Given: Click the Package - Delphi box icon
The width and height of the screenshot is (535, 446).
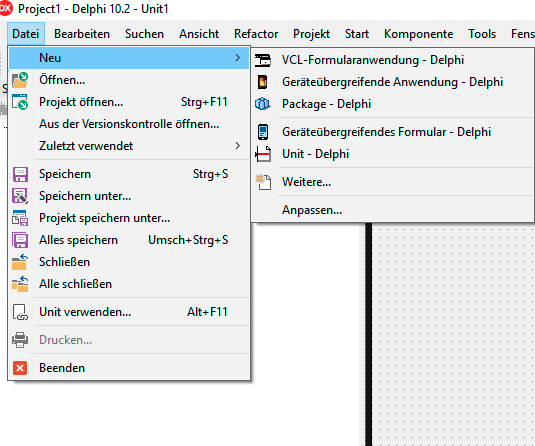Looking at the screenshot, I should tap(263, 104).
